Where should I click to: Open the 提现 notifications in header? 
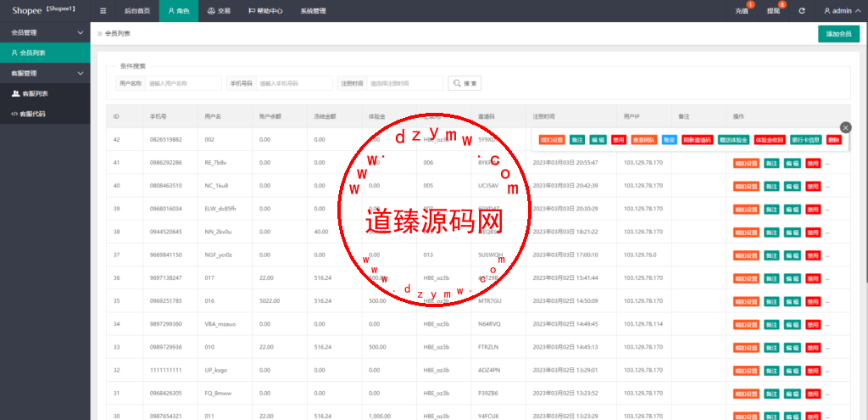(773, 10)
